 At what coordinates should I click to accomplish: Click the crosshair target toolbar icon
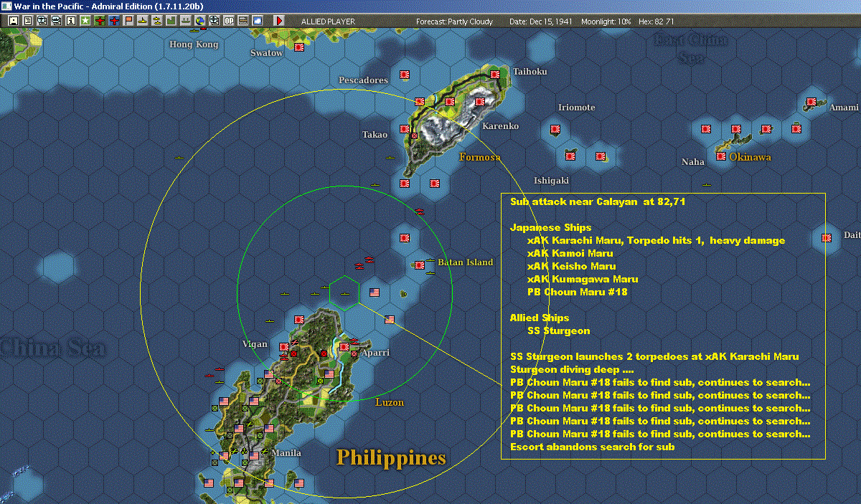pos(214,21)
